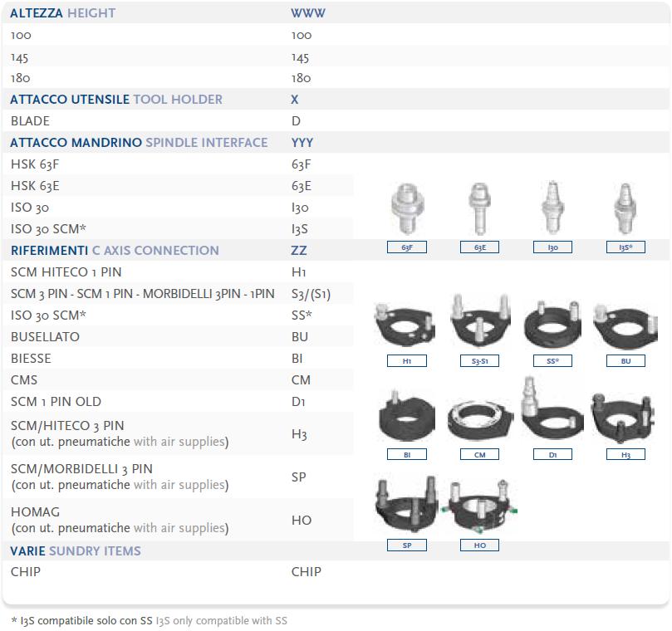The width and height of the screenshot is (672, 631).
Task: Select the CHIP code under sundry items
Action: coord(306,572)
